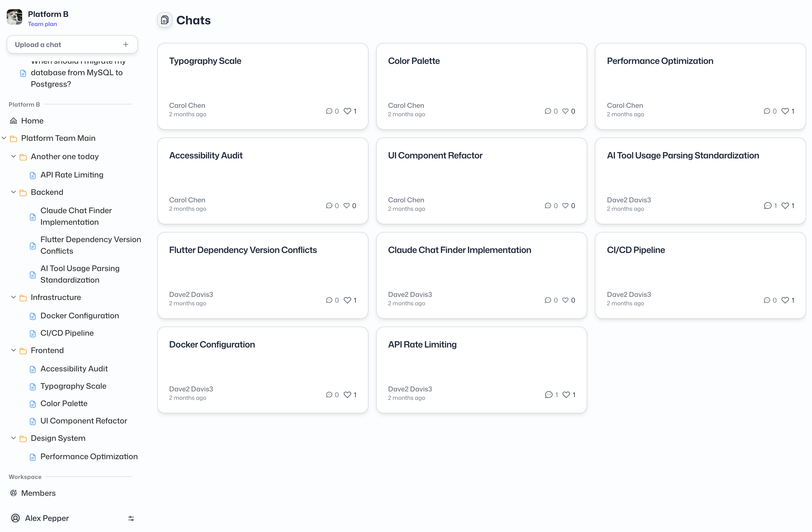Open the Members icon in the Workspace section
812x532 pixels.
click(14, 493)
